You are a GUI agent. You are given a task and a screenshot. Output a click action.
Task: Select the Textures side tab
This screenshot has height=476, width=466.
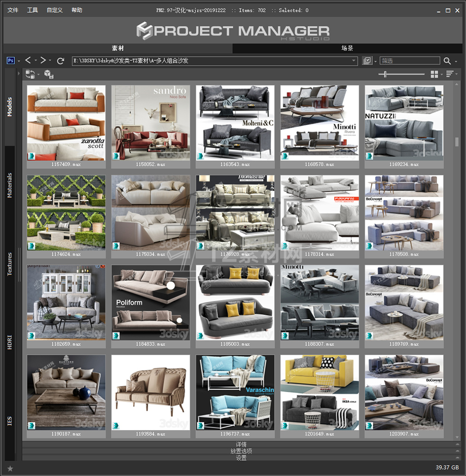pos(10,264)
